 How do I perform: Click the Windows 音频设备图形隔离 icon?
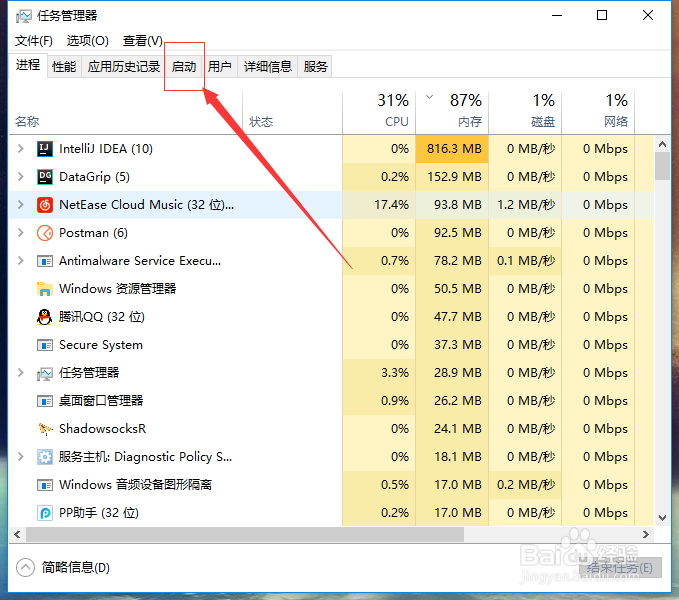(x=45, y=485)
